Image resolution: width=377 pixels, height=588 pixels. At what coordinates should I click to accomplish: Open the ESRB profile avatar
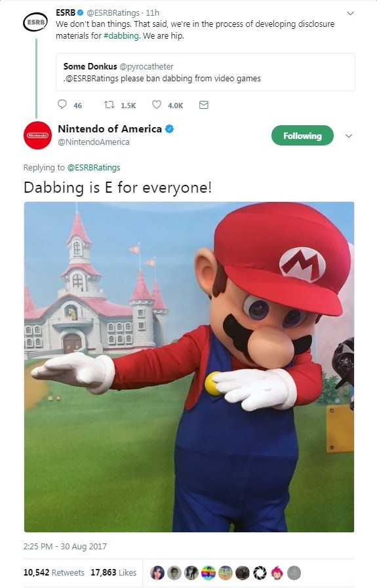35,22
